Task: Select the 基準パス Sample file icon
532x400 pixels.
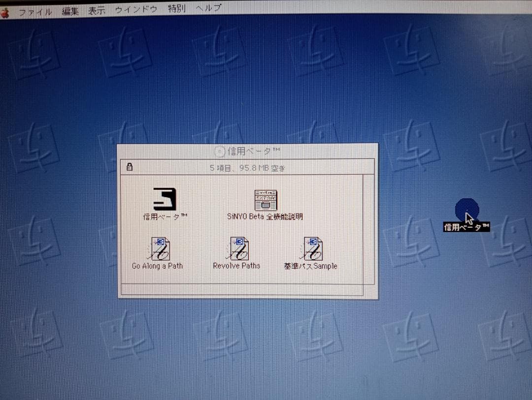Action: click(x=312, y=248)
